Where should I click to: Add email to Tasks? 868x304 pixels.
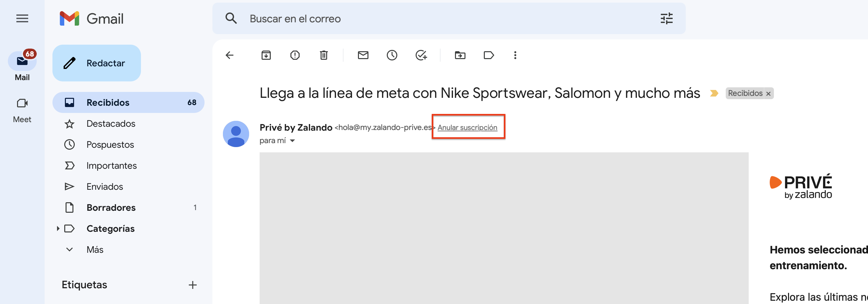click(421, 55)
